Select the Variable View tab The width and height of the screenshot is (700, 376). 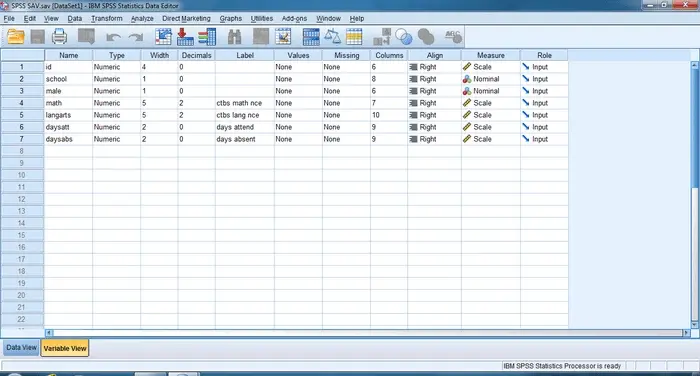tap(65, 348)
